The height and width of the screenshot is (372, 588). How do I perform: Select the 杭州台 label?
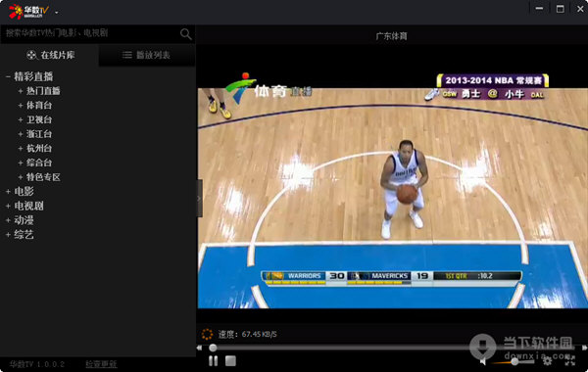click(39, 149)
